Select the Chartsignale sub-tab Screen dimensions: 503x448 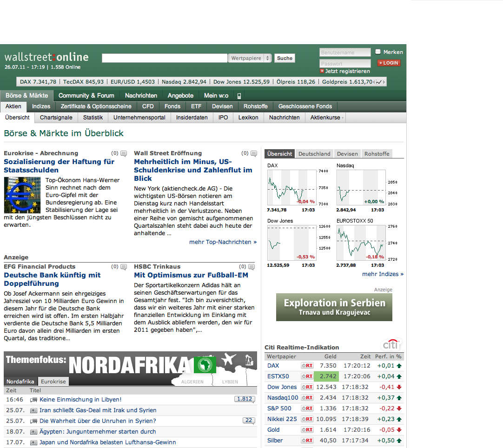pyautogui.click(x=56, y=118)
